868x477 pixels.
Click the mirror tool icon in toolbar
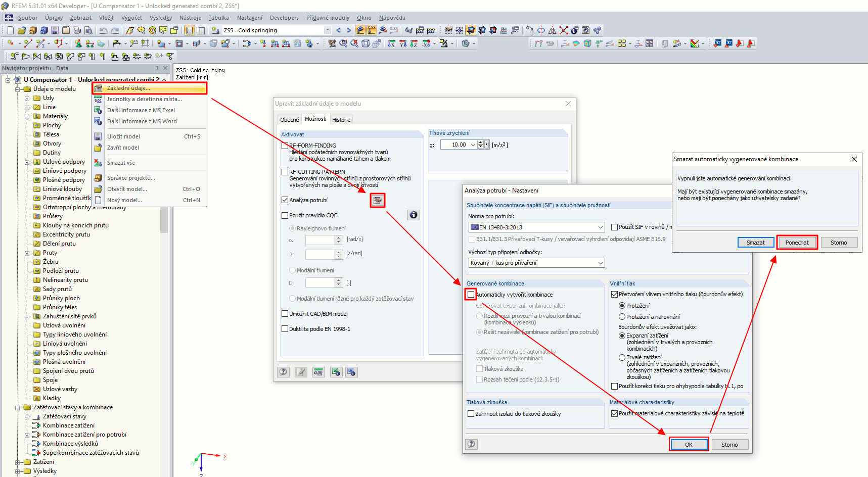pos(553,30)
